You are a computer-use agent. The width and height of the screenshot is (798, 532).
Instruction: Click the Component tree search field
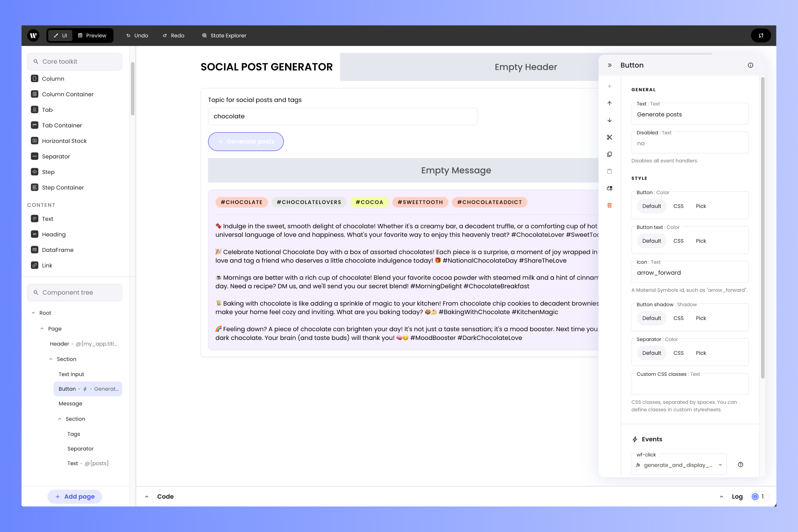[x=75, y=292]
